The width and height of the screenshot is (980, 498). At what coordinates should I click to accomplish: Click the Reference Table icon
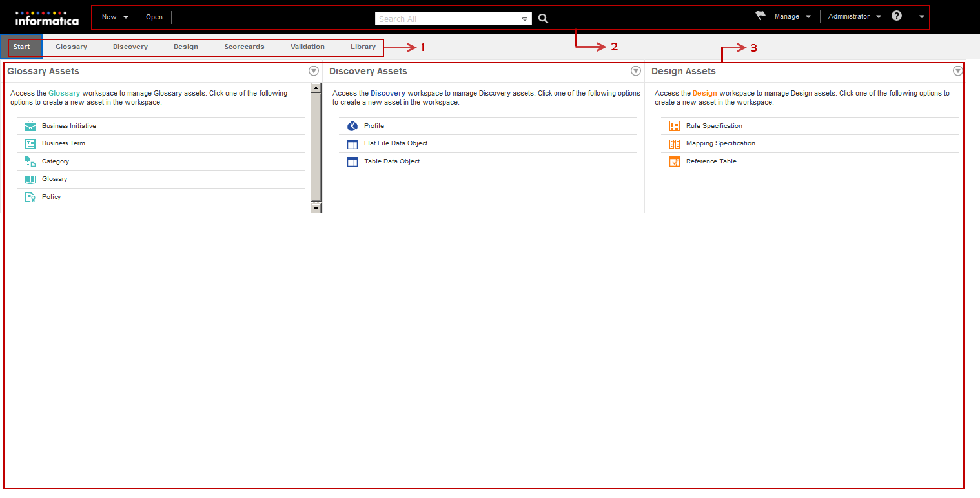click(675, 161)
